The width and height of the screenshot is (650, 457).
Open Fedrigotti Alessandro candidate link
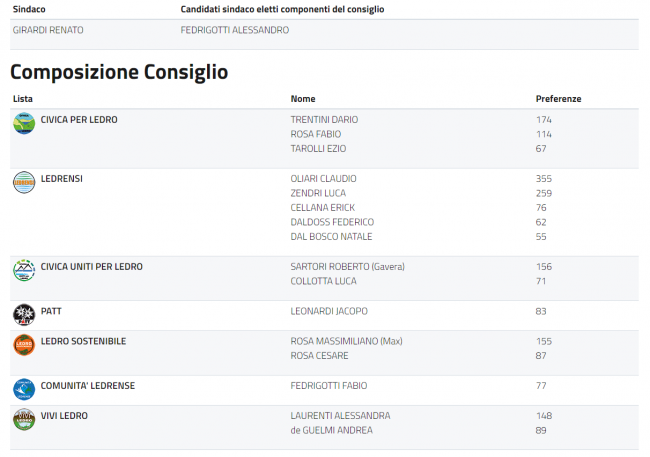pos(235,30)
